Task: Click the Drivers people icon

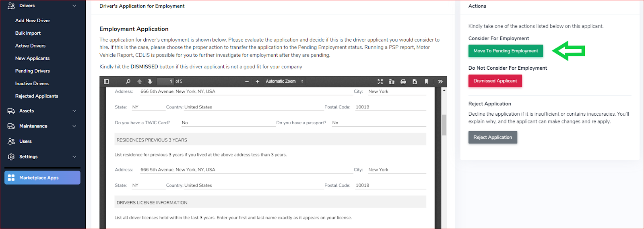Action: (x=11, y=6)
